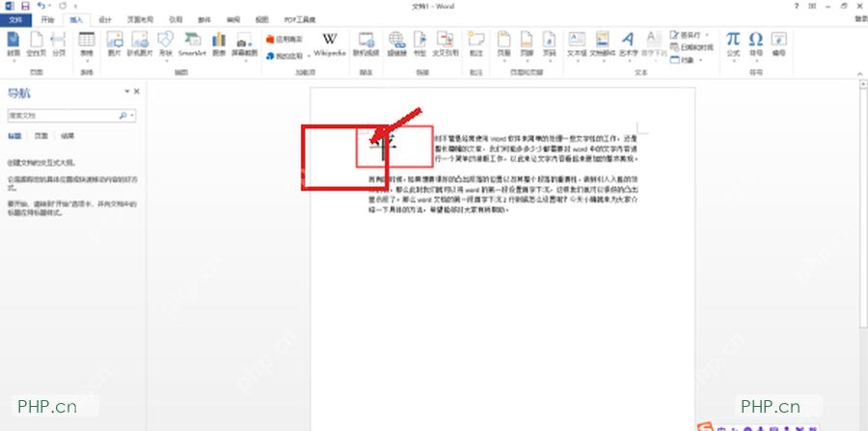Viewport: 868px width, 431px height.
Task: Select the Pages (页面) tab in the Navigation pane
Action: (41, 136)
